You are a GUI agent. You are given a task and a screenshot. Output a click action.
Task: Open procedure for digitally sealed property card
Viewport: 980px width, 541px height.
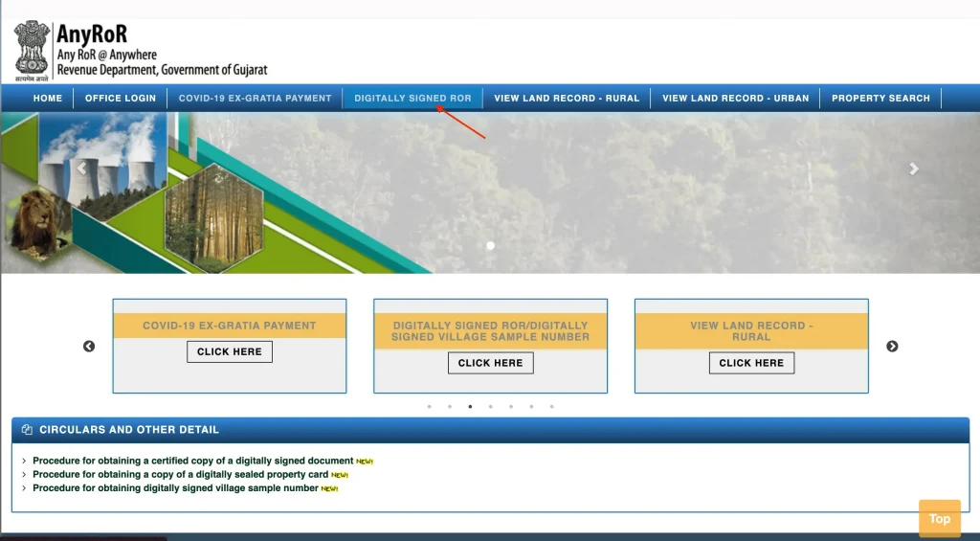pyautogui.click(x=181, y=475)
